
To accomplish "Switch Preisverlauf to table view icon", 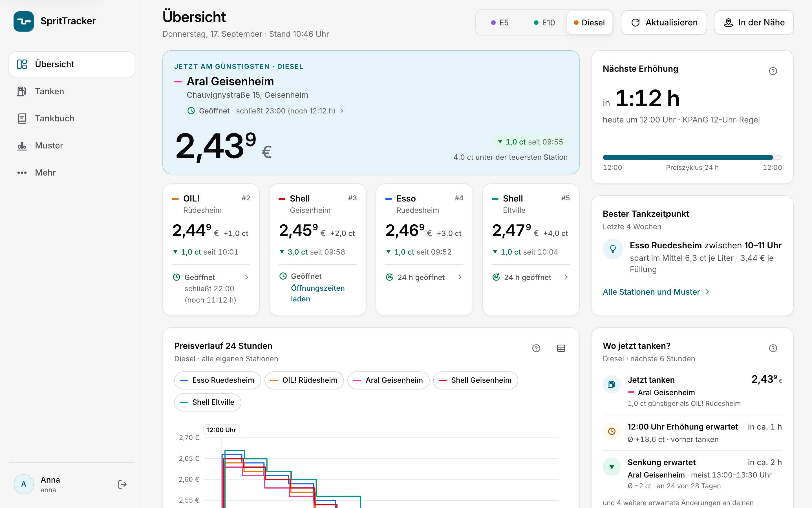I will (x=561, y=349).
